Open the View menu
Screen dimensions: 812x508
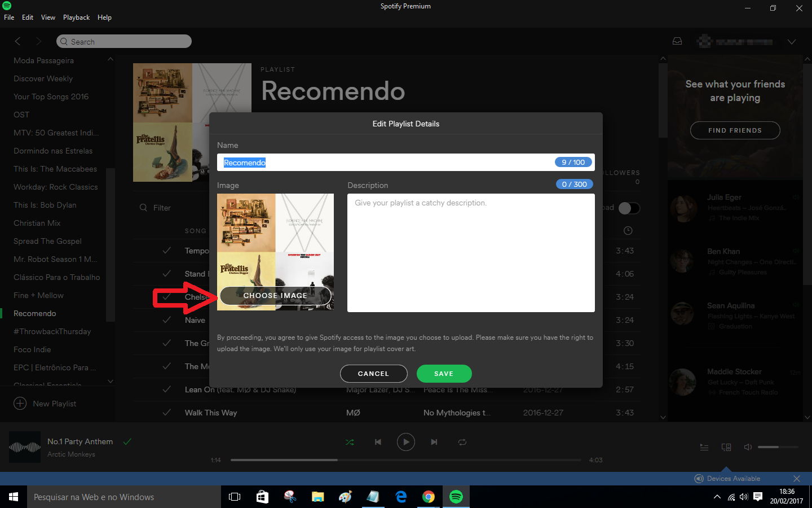48,17
